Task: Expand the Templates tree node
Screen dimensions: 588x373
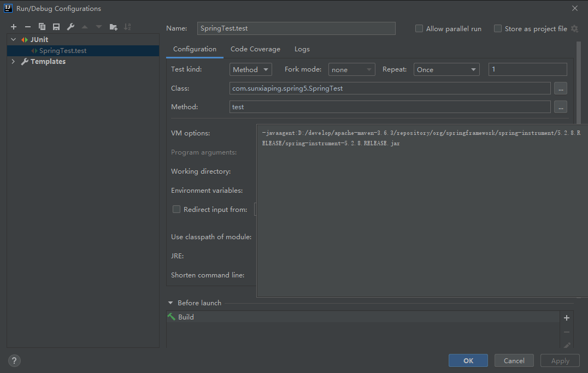Action: point(14,62)
